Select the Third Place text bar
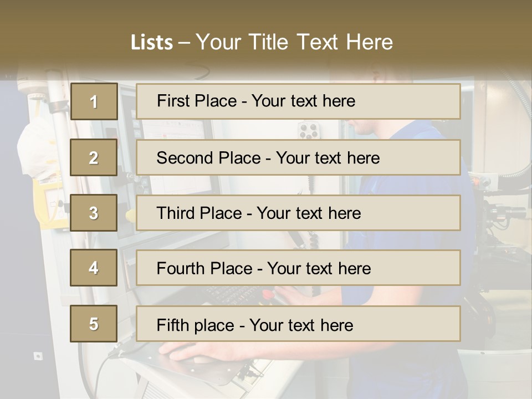532x399 pixels. click(298, 213)
